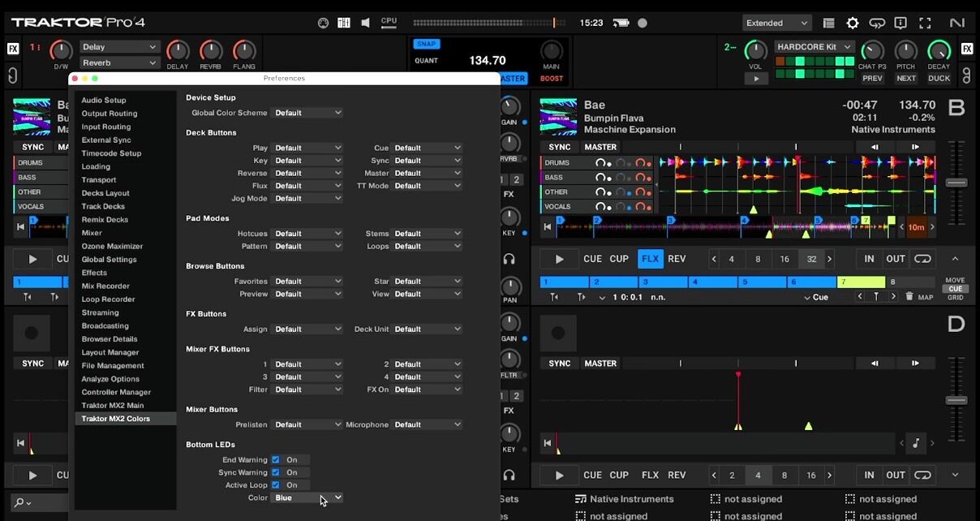
Task: Click loop OUT button on deck D
Action: coord(896,475)
